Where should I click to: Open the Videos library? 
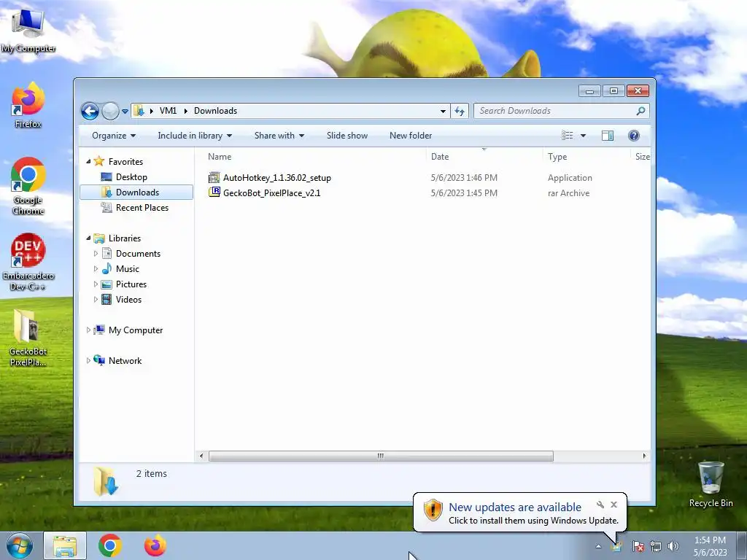tap(128, 300)
